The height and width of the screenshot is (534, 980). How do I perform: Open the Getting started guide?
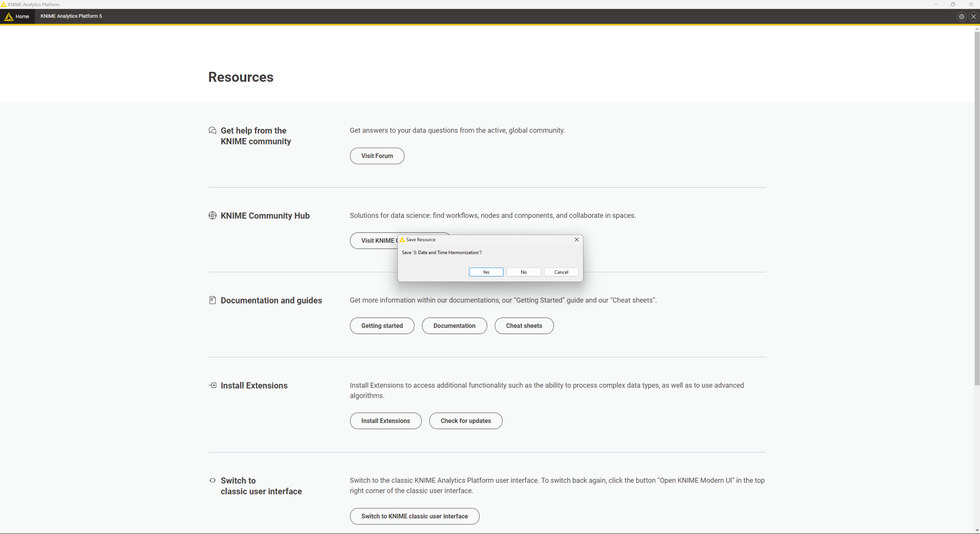click(382, 326)
